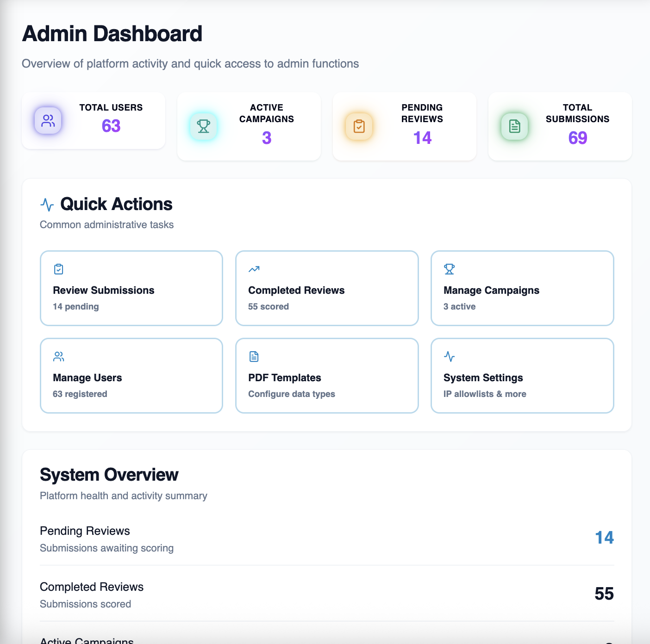
Task: Click the Pending Reviews count 14 in top card
Action: 422,138
